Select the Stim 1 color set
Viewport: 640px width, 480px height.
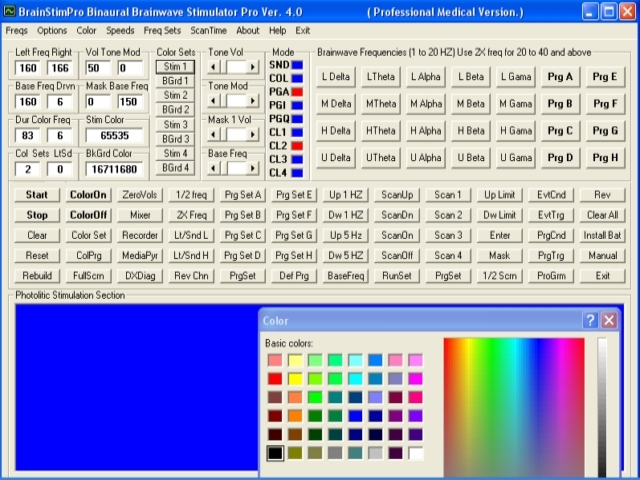tap(175, 67)
